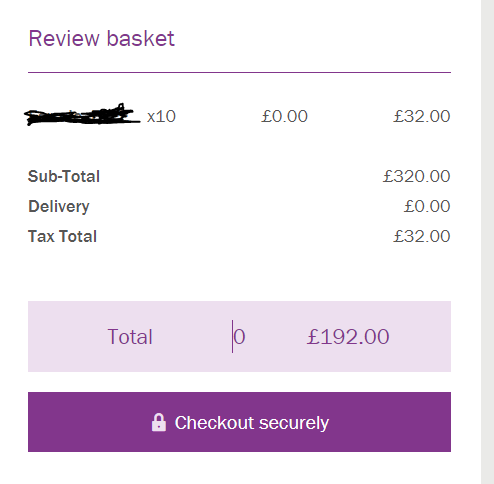Click the £32.00 item tax amount

pos(422,116)
